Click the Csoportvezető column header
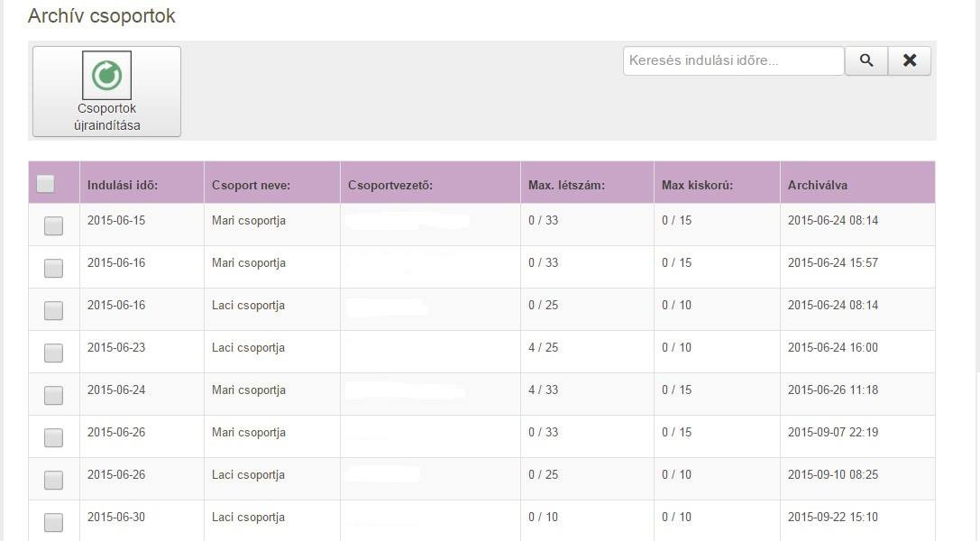 (x=390, y=185)
